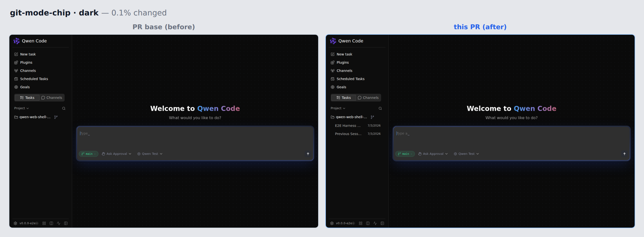Click version v0.0.0-e2e in before panel
The image size is (644, 237).
coord(27,223)
